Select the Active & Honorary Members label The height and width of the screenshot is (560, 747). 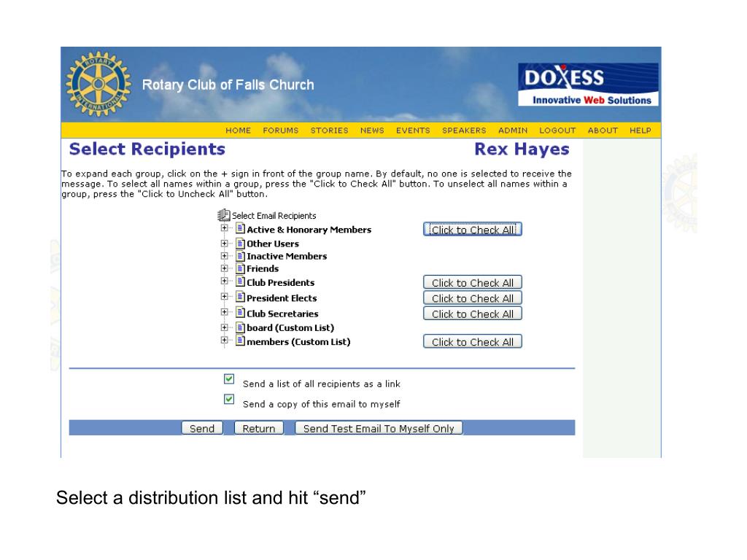309,230
